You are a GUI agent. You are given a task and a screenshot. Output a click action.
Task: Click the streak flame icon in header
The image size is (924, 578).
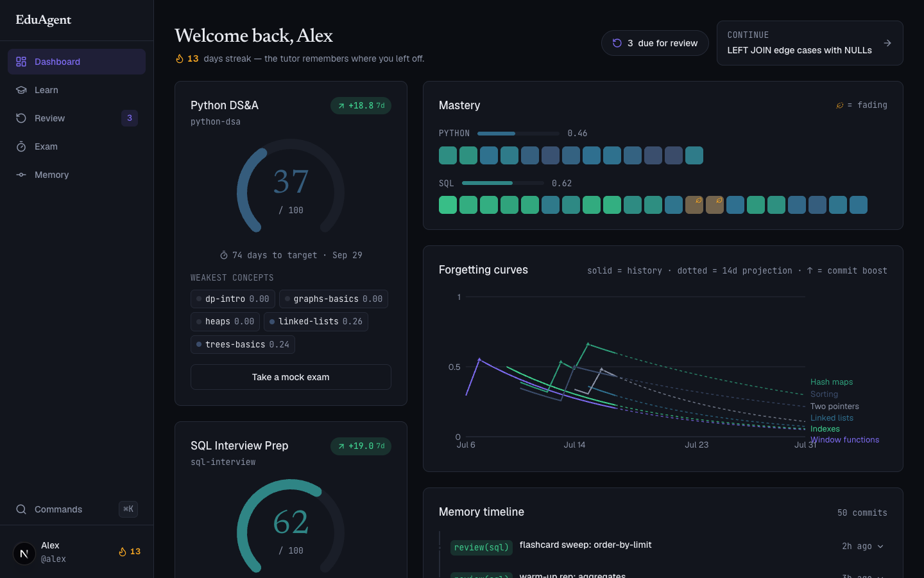point(180,58)
